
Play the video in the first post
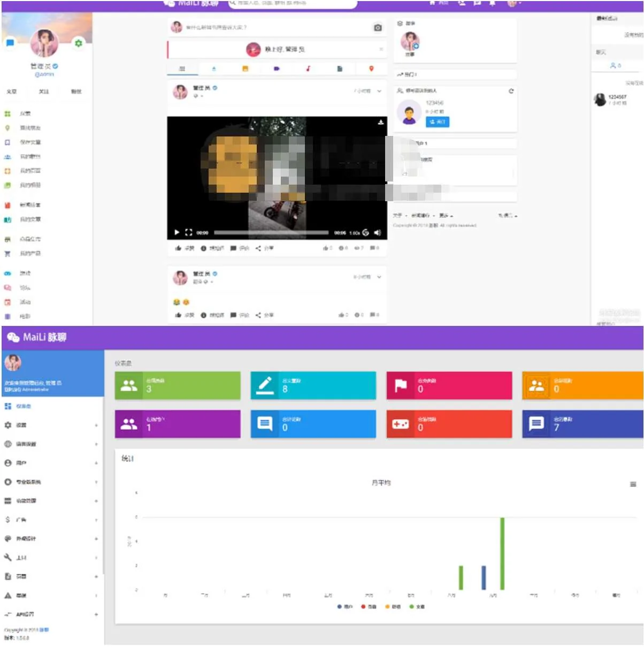coord(177,233)
